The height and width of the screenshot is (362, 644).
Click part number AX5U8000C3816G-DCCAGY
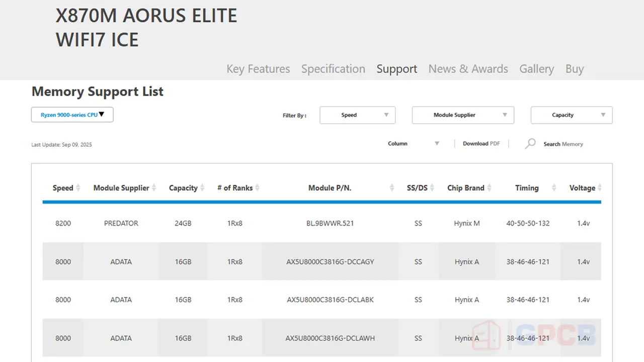[330, 262]
